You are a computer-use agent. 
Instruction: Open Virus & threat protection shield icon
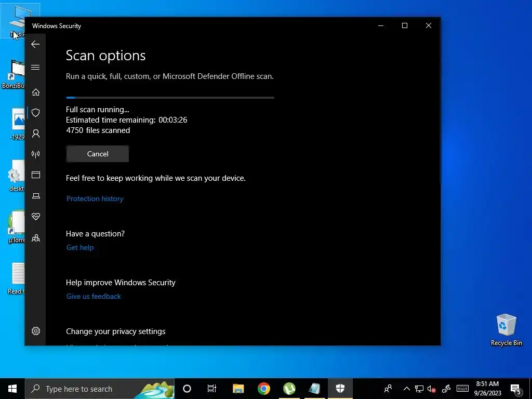36,113
